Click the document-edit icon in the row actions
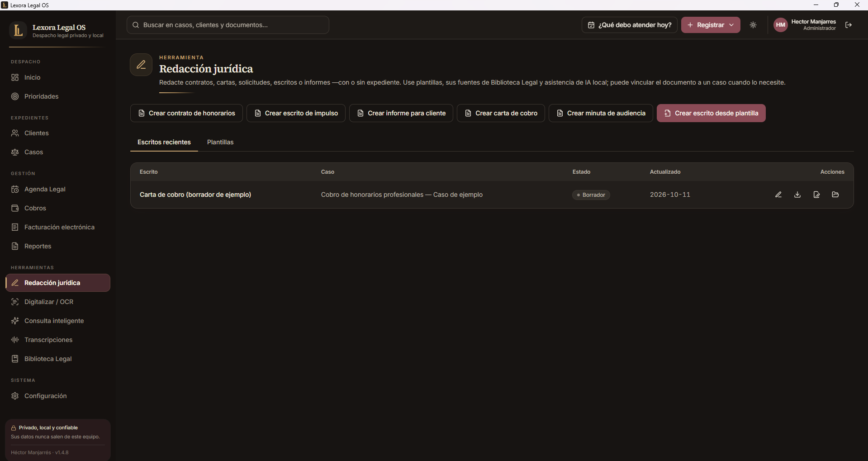This screenshot has height=461, width=868. coord(816,195)
